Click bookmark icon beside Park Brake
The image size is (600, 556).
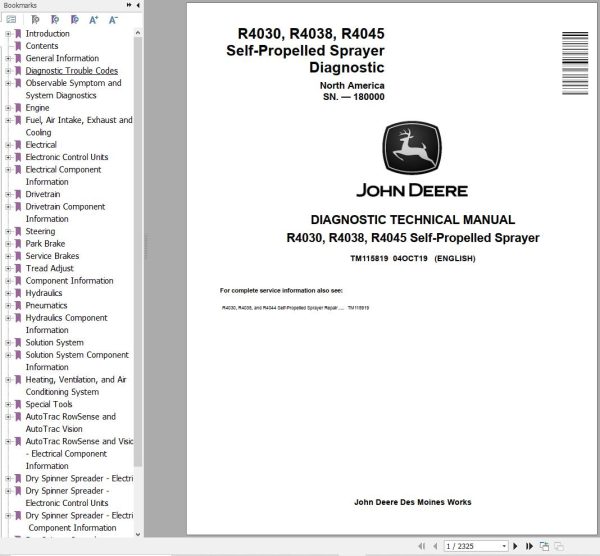click(x=18, y=244)
